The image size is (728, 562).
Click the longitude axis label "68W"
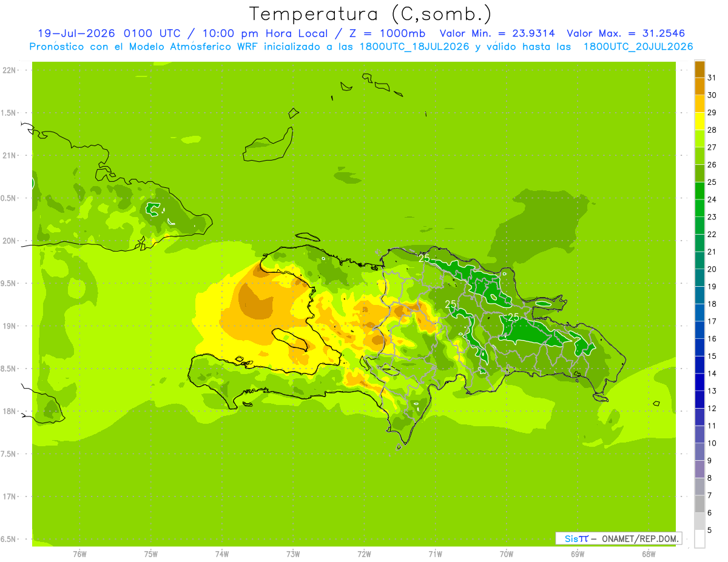[649, 554]
